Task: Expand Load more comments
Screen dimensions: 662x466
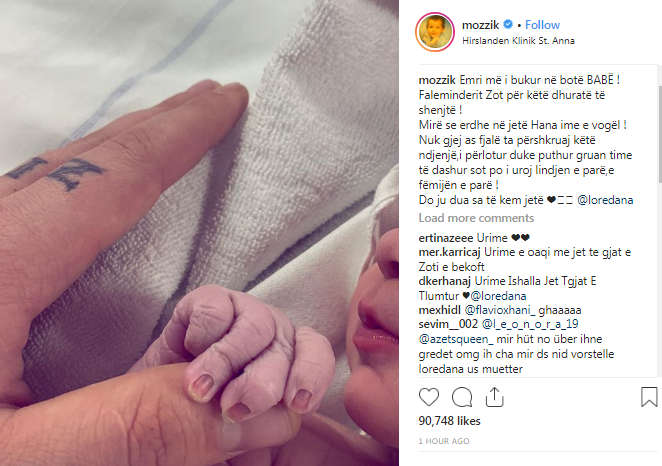Action: coord(476,218)
